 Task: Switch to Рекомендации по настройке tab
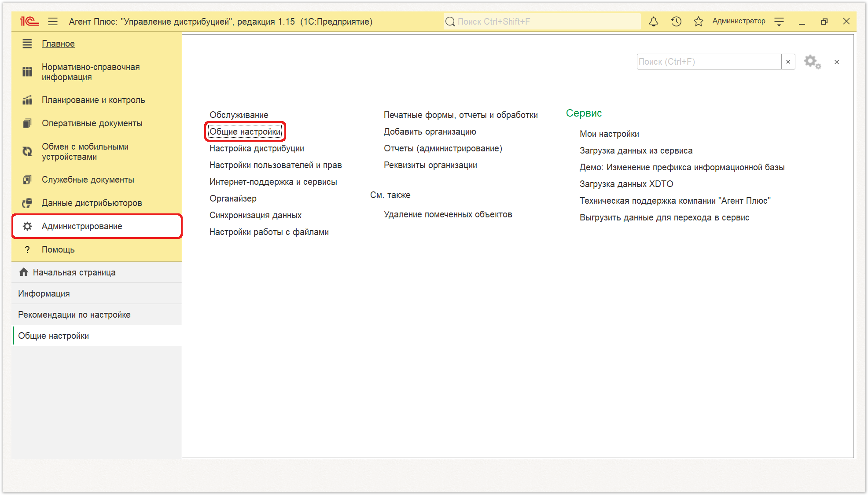(x=97, y=315)
